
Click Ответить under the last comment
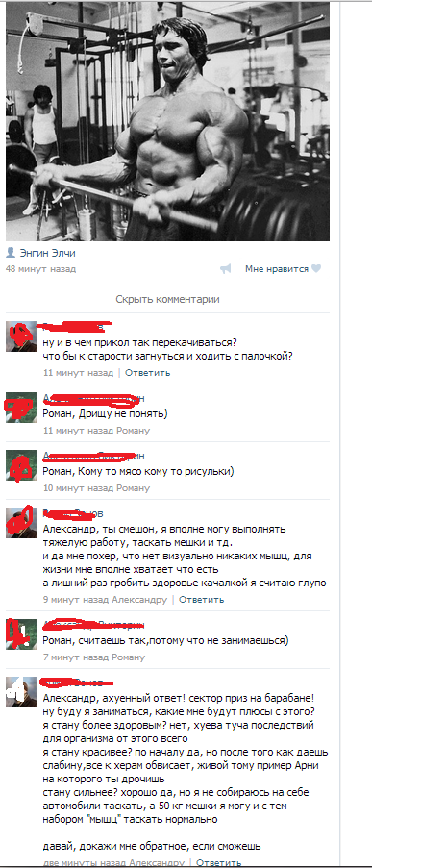219,862
